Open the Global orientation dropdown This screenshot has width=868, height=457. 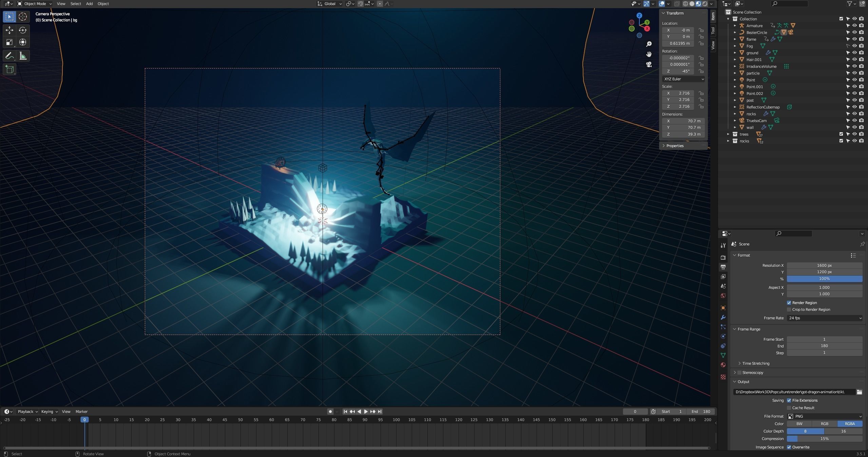[x=330, y=4]
